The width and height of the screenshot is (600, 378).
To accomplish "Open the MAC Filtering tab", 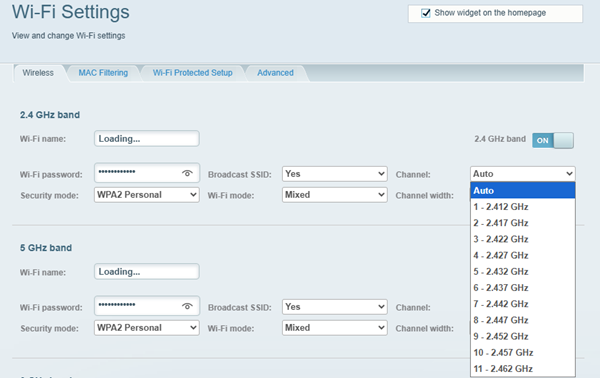I will tap(103, 73).
